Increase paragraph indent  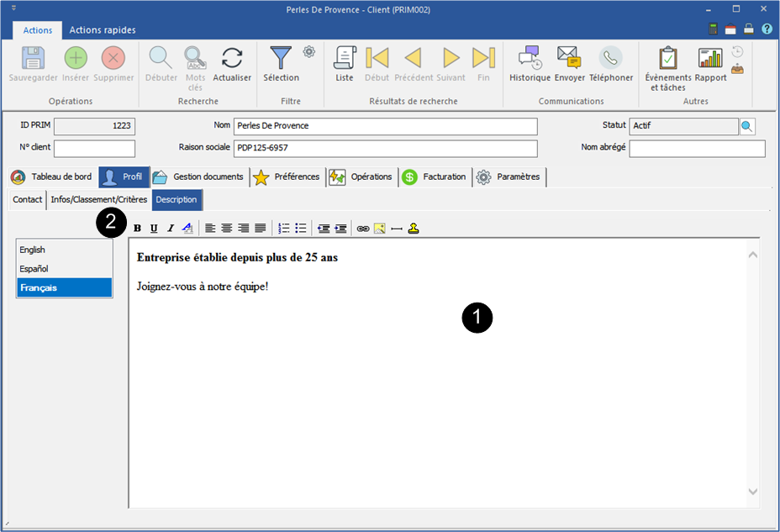pos(340,229)
